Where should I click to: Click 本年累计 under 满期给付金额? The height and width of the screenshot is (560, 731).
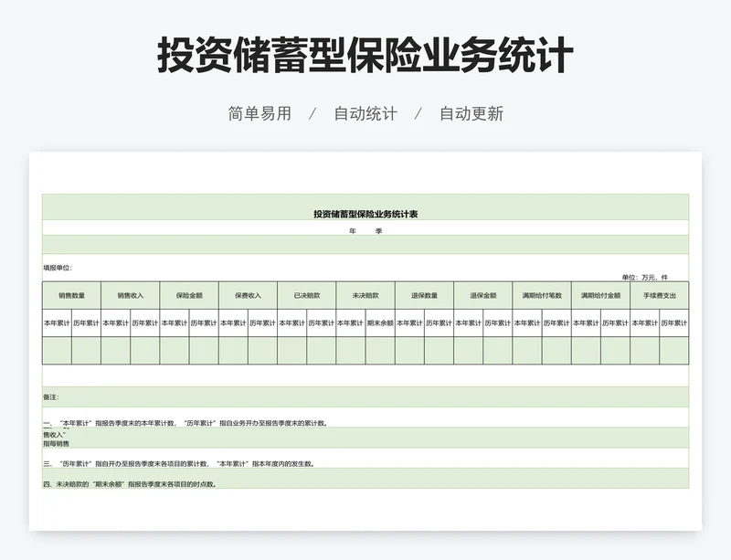(586, 322)
